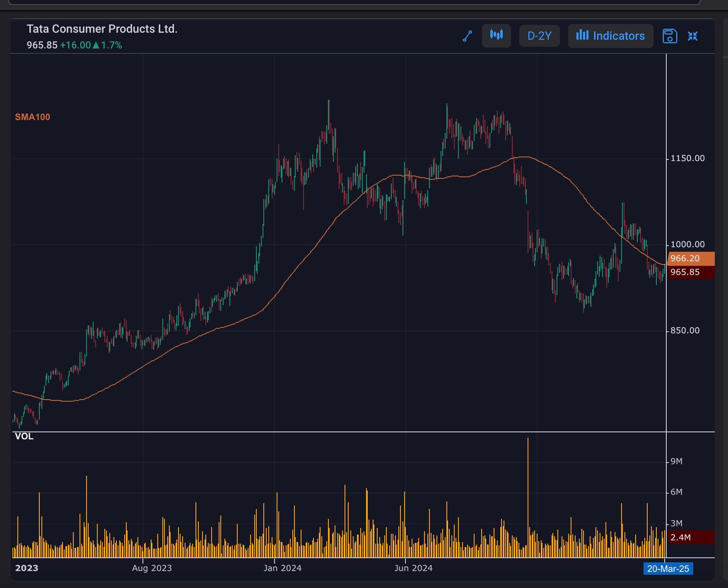Click the Jan 2024 time axis label

[x=282, y=568]
